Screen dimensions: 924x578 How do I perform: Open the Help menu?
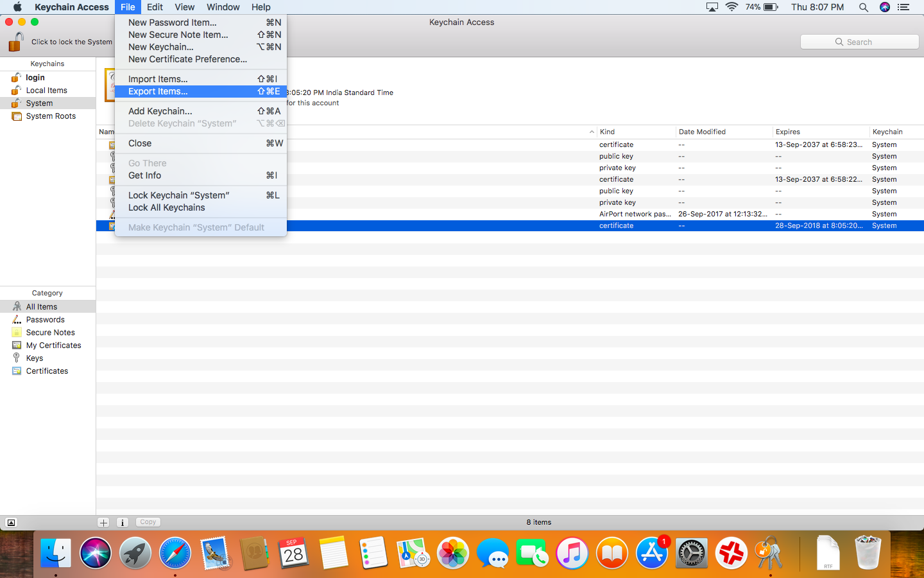click(x=261, y=7)
